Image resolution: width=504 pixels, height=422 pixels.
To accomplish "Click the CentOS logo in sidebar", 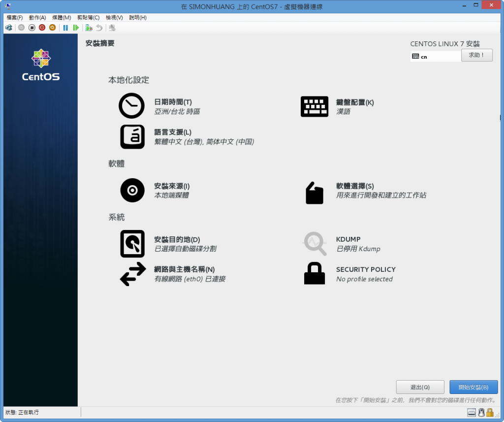I will (x=41, y=65).
